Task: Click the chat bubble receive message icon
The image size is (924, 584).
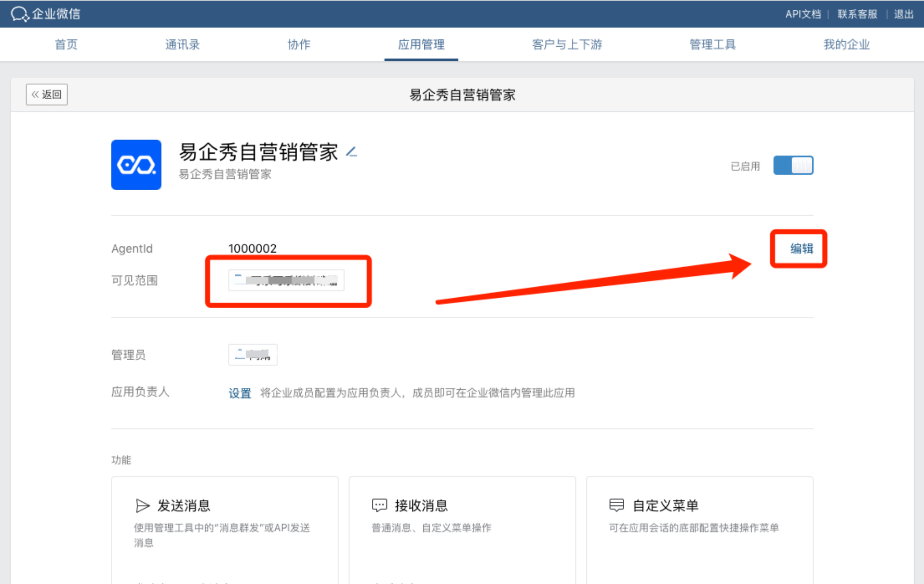Action: coord(379,505)
